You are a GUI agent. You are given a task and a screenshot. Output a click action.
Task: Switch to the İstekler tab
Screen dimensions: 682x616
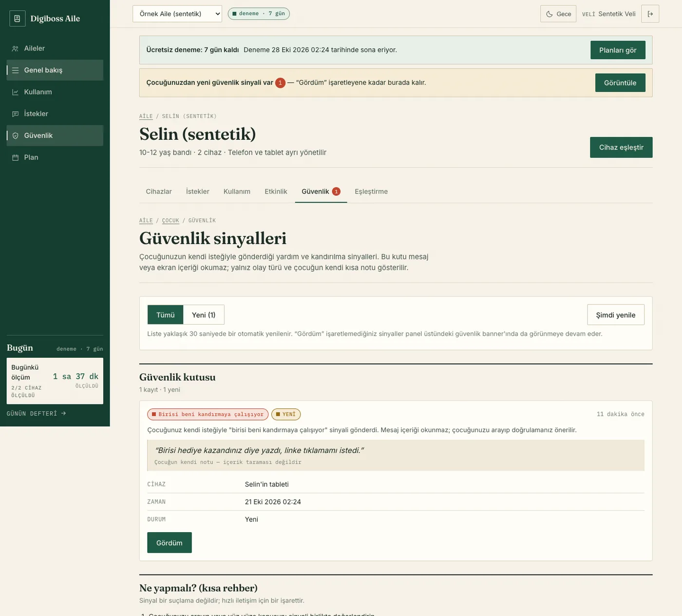[x=198, y=192]
